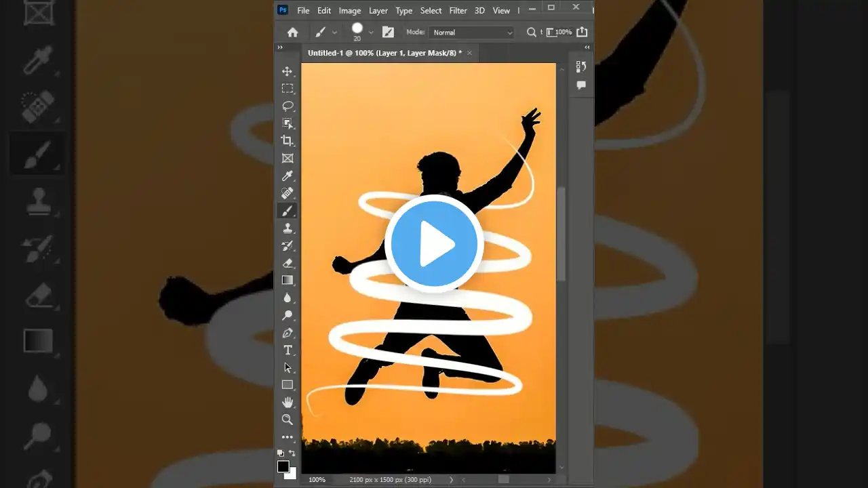Open the Comments panel icon

(x=581, y=85)
